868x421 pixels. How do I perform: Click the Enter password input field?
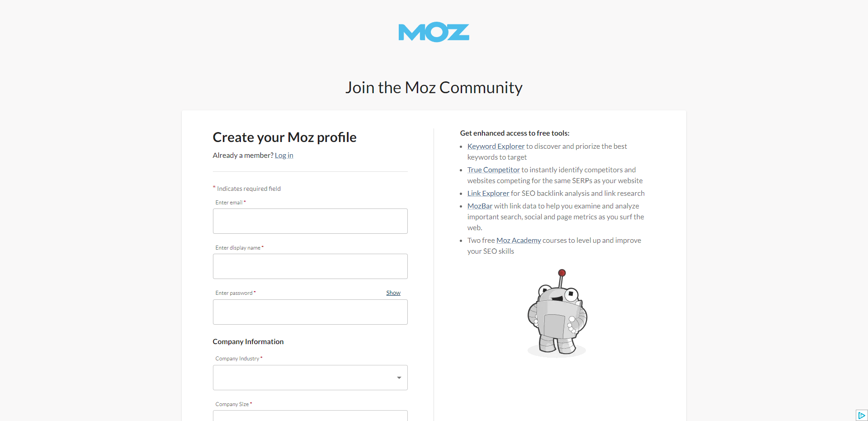pyautogui.click(x=310, y=312)
